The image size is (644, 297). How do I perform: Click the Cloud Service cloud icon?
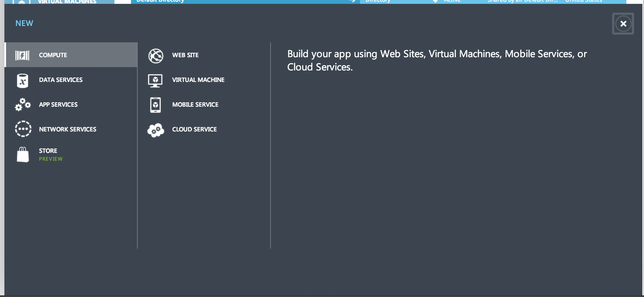tap(156, 130)
